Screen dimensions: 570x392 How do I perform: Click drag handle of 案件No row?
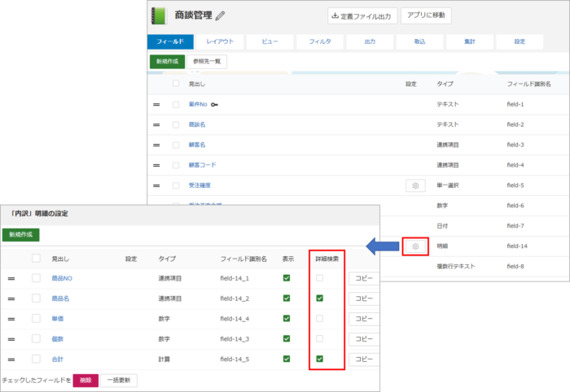(156, 105)
